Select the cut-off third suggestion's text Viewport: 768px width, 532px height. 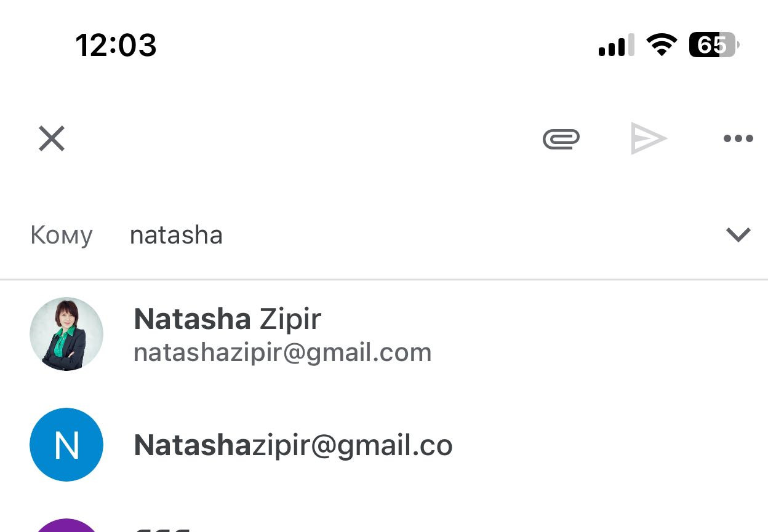163,530
